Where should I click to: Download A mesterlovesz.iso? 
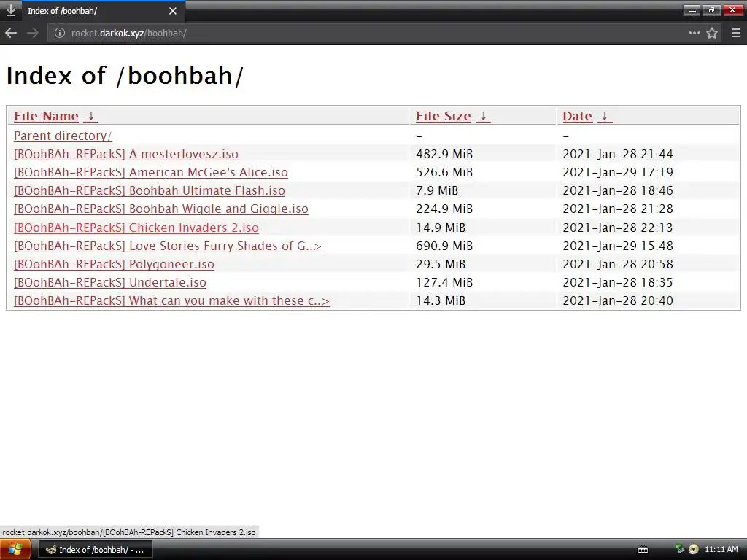[126, 155]
